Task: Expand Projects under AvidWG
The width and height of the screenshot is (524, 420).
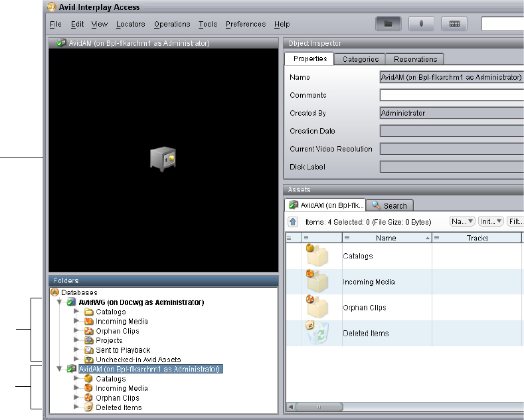Action: (x=76, y=340)
